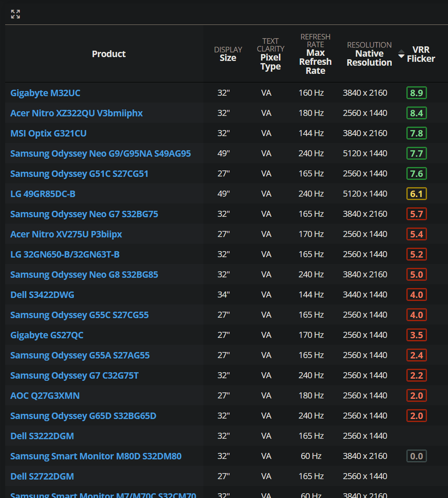Viewport: 448px width, 498px height.
Task: Open Samsung Odyssey Neo G8 S32BG85 link
Action: 84,274
